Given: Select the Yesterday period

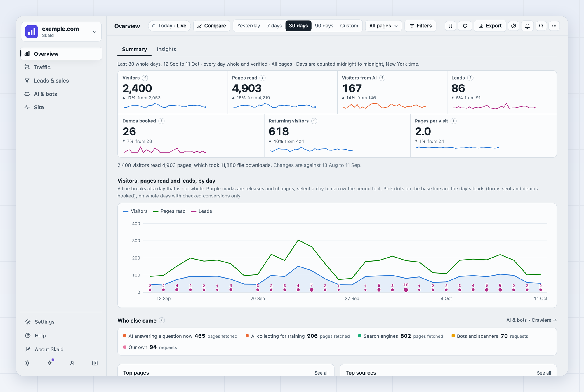Looking at the screenshot, I should [x=248, y=26].
